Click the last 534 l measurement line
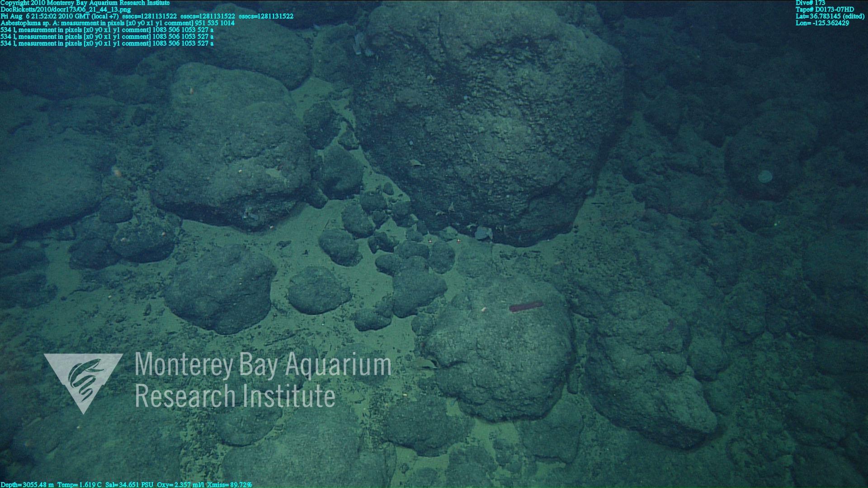Viewport: 868px width, 488px height. click(107, 43)
